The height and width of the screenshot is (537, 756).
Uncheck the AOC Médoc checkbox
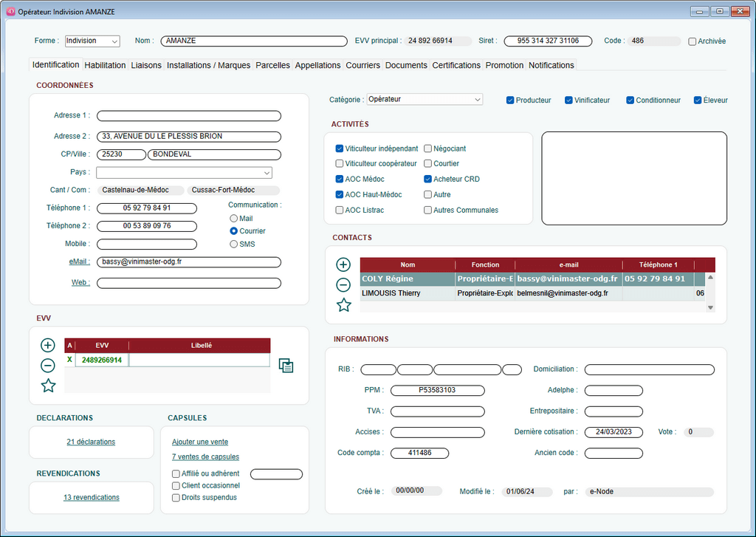tap(340, 179)
